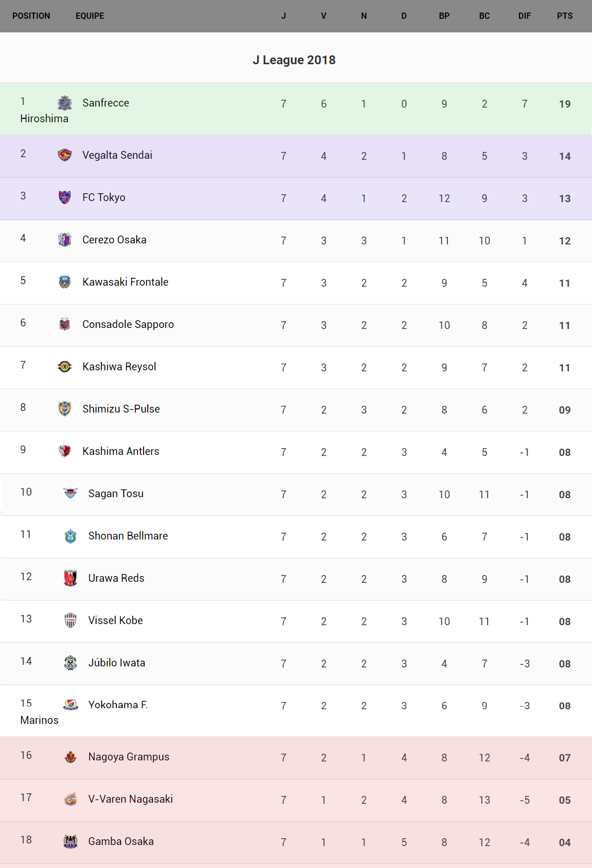The height and width of the screenshot is (868, 592).
Task: Click the Cerezo Osaka club badge
Action: [65, 240]
